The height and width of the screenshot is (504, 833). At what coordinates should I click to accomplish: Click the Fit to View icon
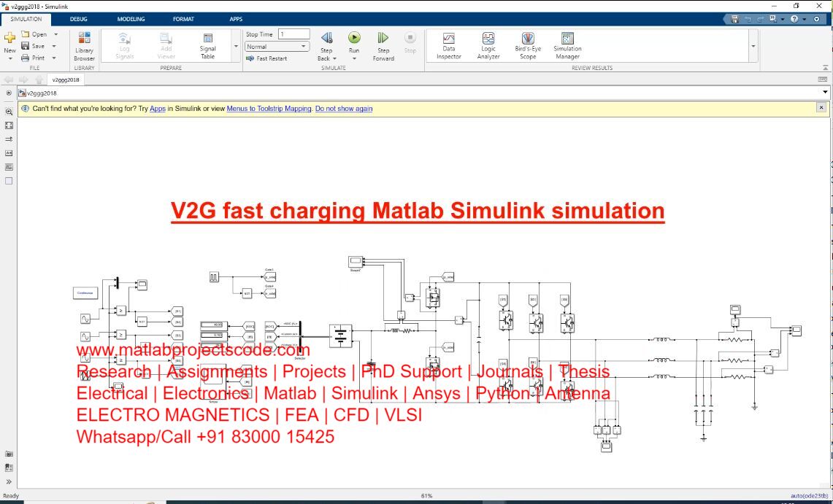coord(9,125)
